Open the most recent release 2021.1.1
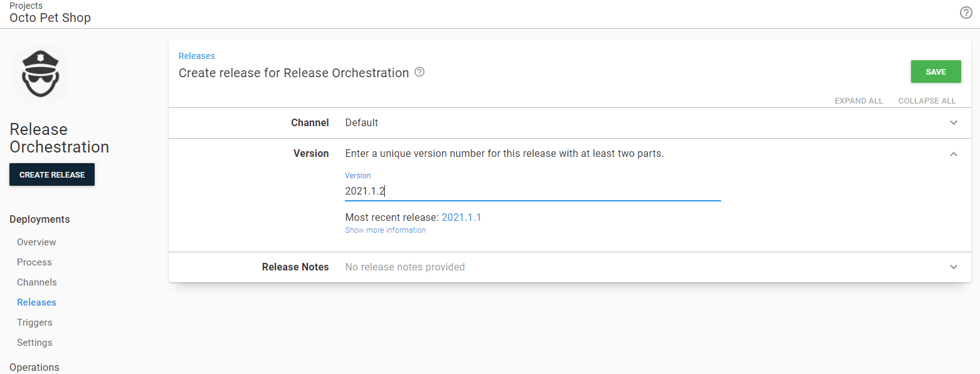Viewport: 980px width, 374px height. pyautogui.click(x=461, y=217)
